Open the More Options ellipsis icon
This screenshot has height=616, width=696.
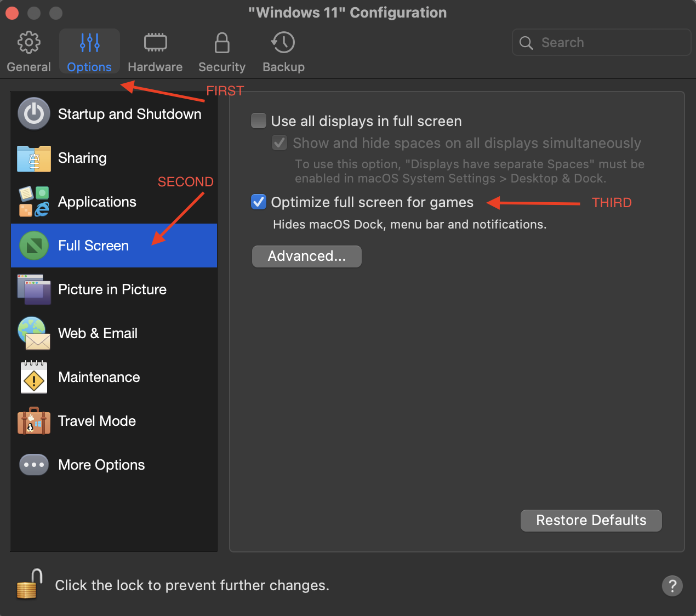pos(34,465)
